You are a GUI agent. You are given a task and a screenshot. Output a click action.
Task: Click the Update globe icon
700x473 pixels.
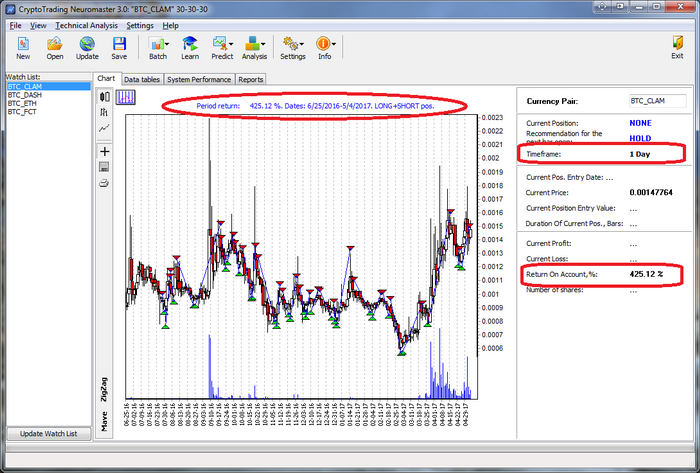[x=87, y=44]
